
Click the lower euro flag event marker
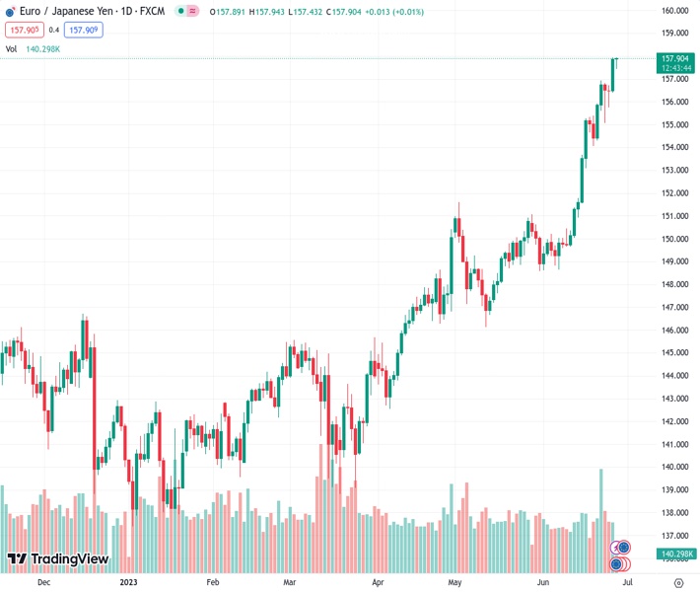pos(617,564)
